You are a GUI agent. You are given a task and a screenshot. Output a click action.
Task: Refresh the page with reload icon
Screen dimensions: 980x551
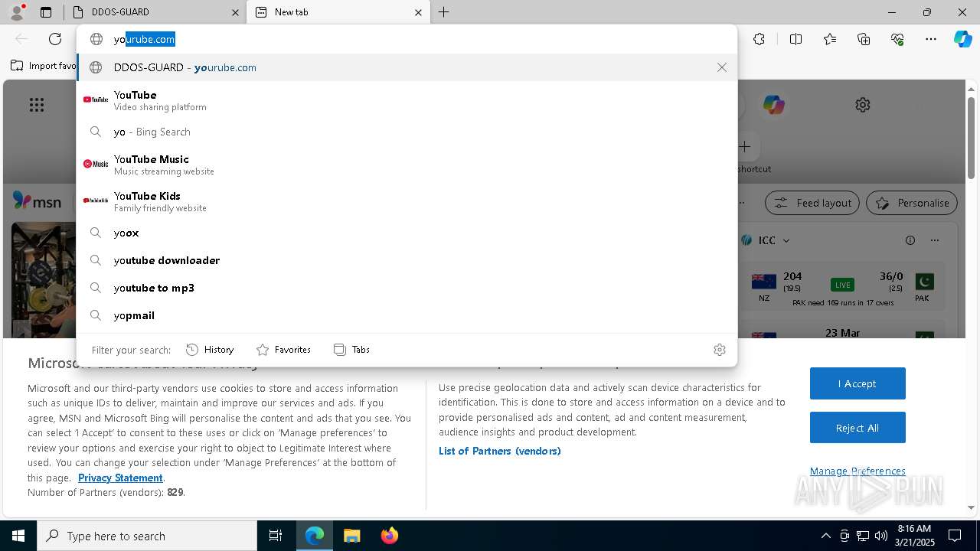(x=55, y=39)
